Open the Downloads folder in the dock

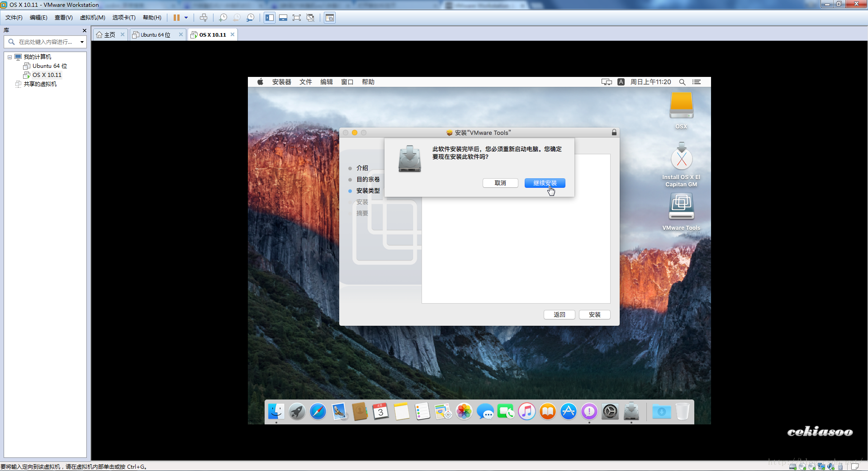pos(661,411)
